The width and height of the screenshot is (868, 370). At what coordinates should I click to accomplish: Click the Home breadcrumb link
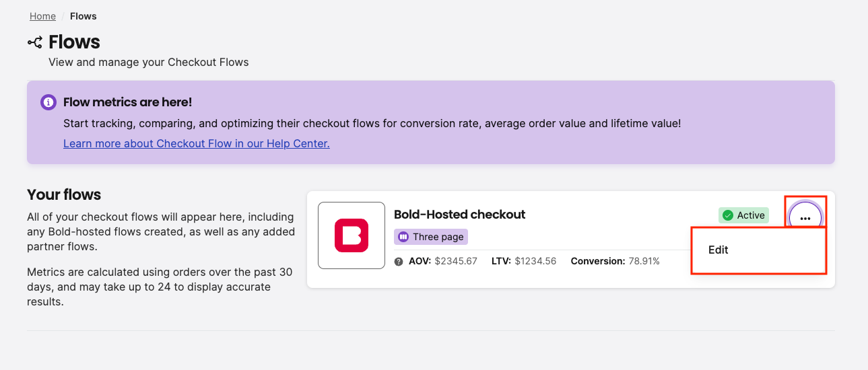[42, 16]
